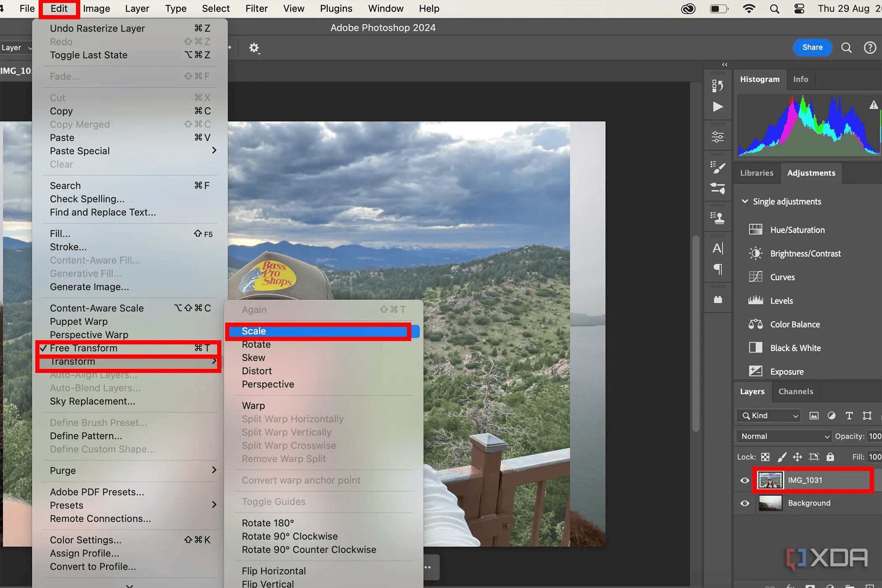Screen dimensions: 882x588
Task: Add a Black & White adjustment
Action: pos(795,348)
